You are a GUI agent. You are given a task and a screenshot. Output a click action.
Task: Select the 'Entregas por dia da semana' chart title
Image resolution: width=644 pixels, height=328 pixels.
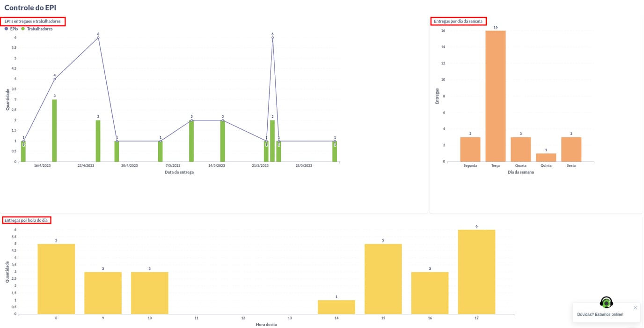coord(459,21)
